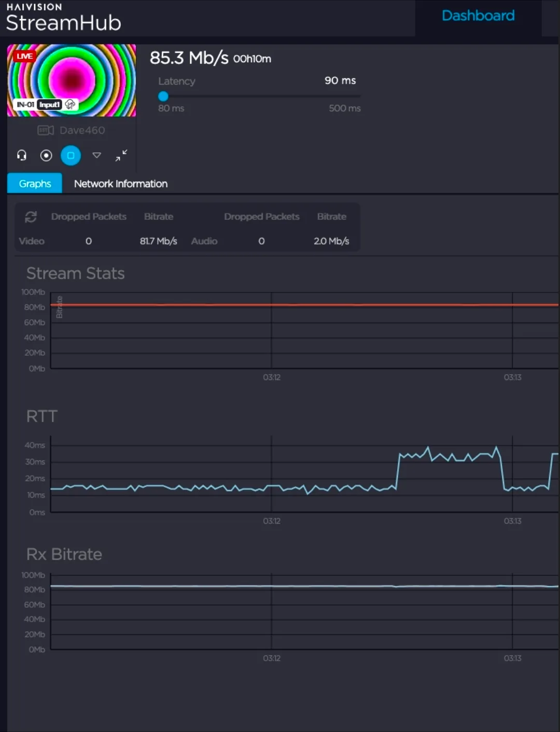Click the Input1 name badge
Screen dimensions: 560x732
(x=49, y=105)
